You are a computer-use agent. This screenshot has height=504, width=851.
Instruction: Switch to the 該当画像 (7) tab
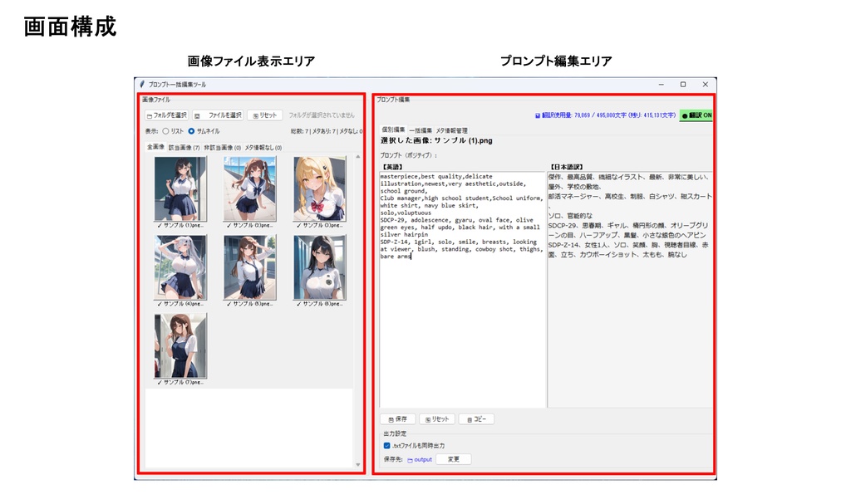click(x=184, y=148)
